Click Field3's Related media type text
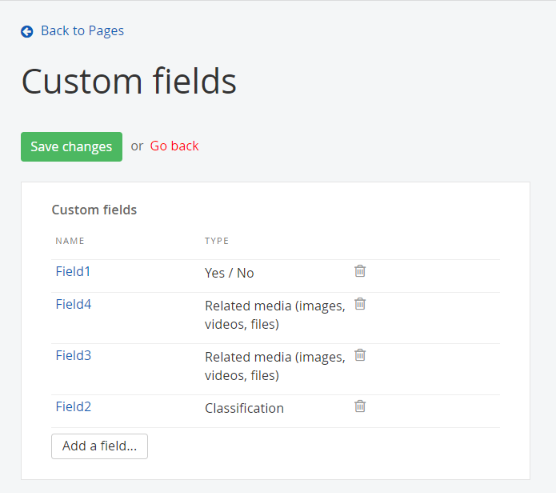556x493 pixels. 275,366
